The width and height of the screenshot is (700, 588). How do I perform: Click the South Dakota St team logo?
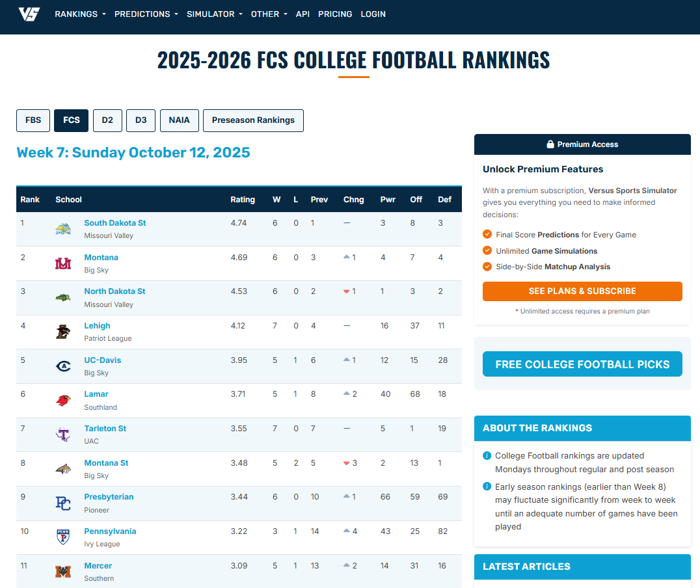(x=63, y=229)
